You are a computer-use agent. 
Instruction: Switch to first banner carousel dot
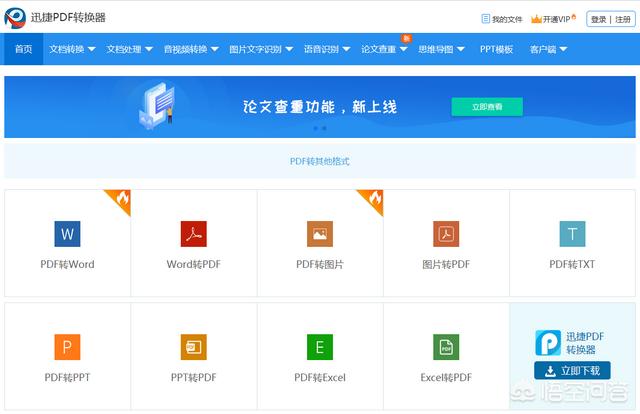(x=316, y=128)
